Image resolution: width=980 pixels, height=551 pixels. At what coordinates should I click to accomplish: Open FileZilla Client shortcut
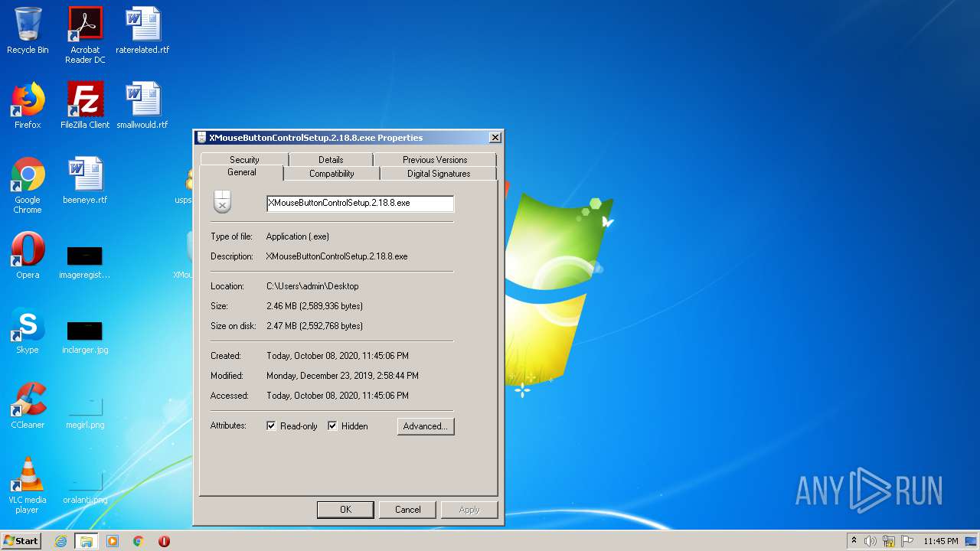tap(85, 106)
